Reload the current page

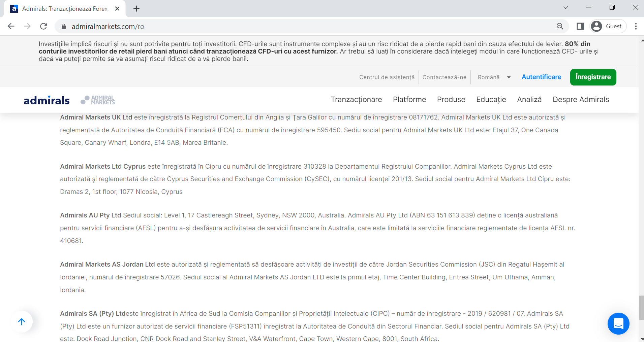point(43,26)
